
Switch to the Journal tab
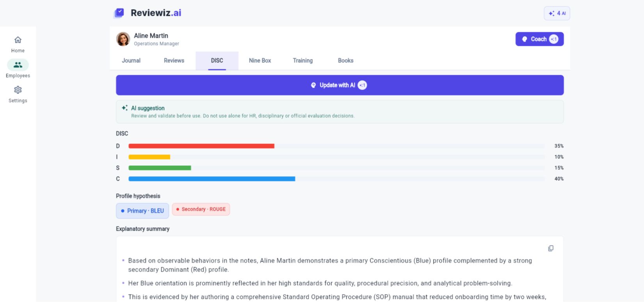point(131,61)
